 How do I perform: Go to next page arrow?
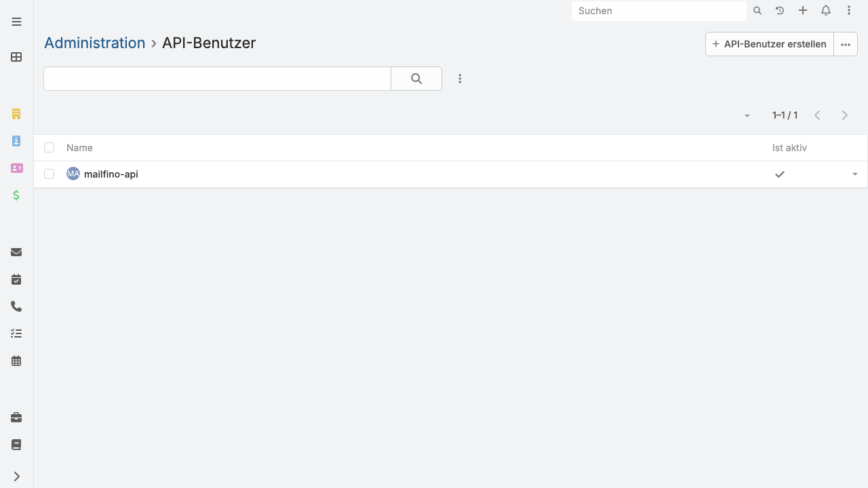tap(845, 115)
